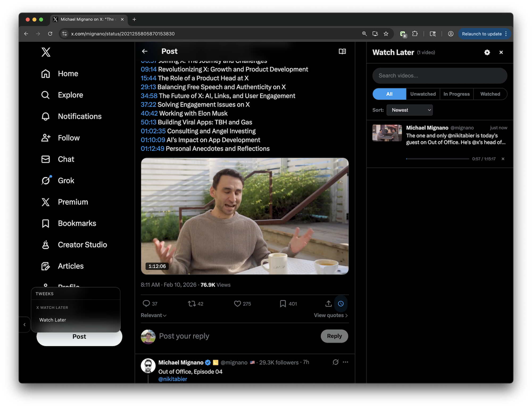Jump to 40:42 Working with Elon Musk
This screenshot has width=532, height=408.
click(x=149, y=113)
